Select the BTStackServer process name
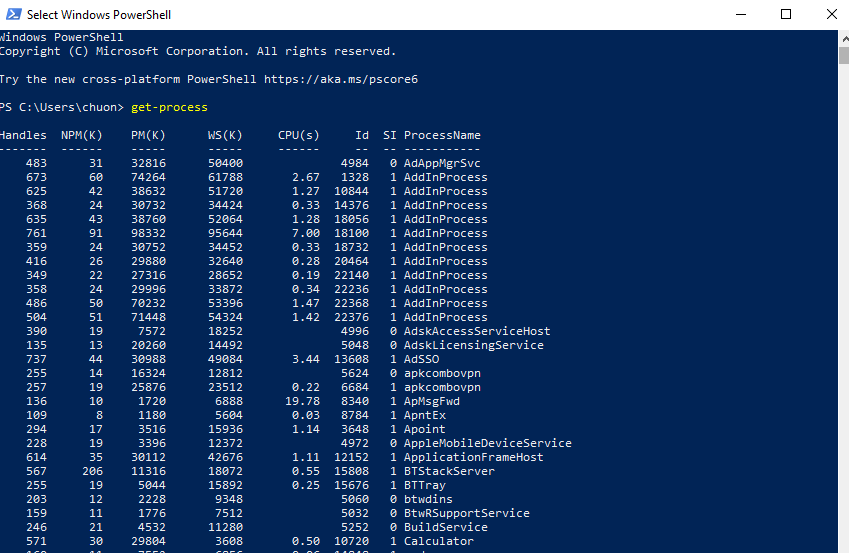Screen dimensions: 849x553 point(449,471)
